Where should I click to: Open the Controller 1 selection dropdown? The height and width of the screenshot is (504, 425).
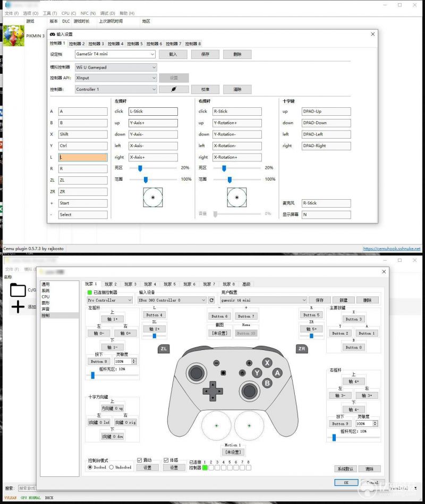[x=116, y=89]
